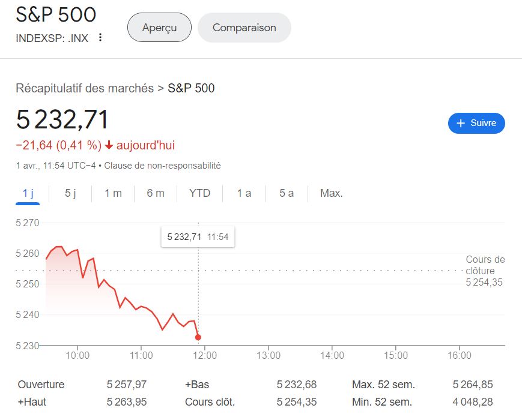Follow the index with Suivre button
Viewport: 522px width, 420px height.
(x=476, y=123)
